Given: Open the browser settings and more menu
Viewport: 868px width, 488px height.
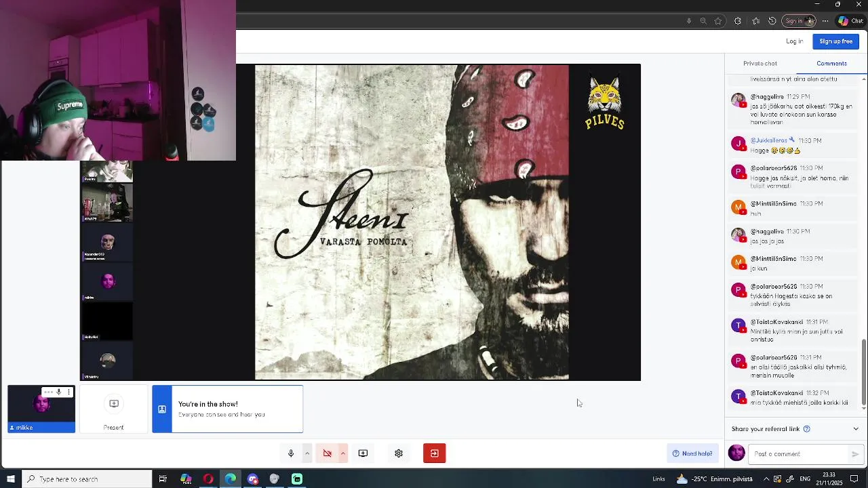Looking at the screenshot, I should (825, 21).
